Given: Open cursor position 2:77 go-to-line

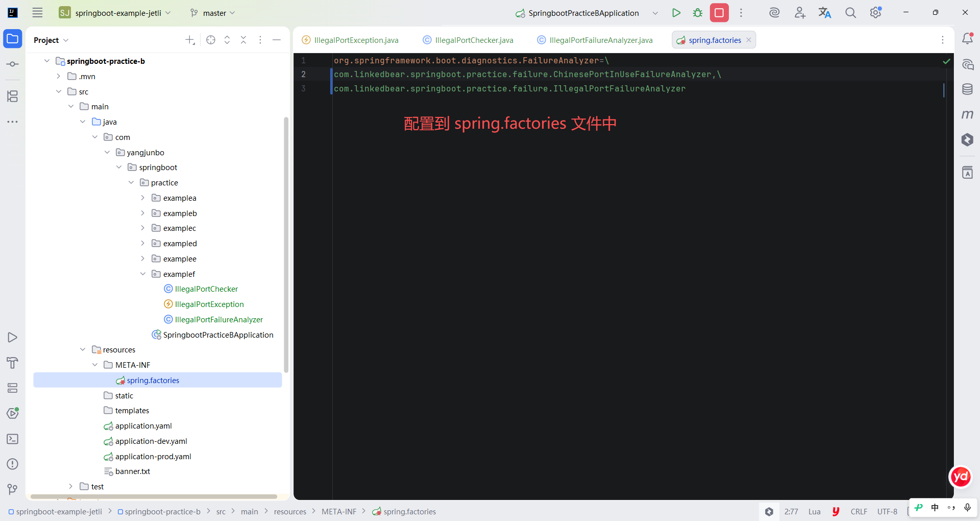Looking at the screenshot, I should pos(791,511).
